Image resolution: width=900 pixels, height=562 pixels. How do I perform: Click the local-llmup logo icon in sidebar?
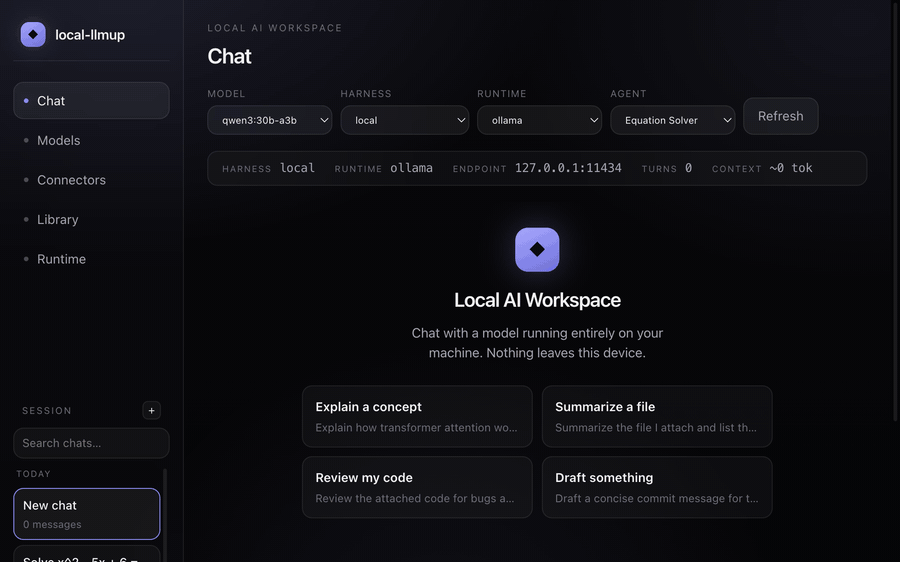click(33, 34)
